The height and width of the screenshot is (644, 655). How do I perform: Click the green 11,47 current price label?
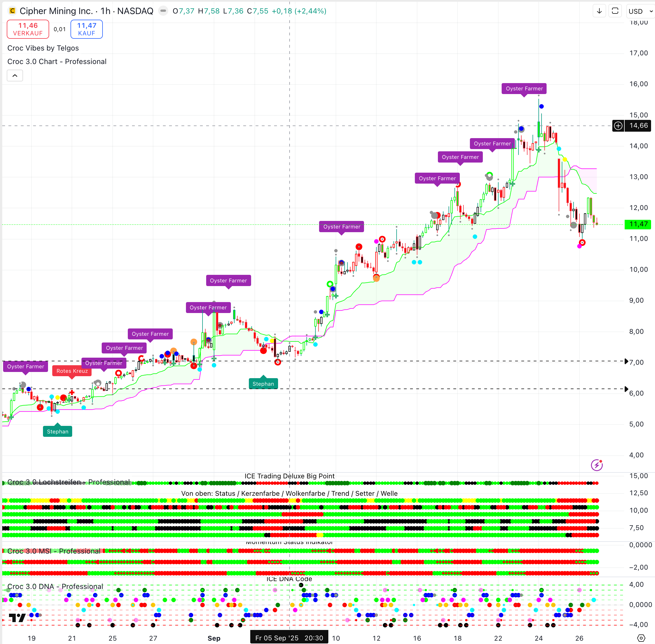click(x=638, y=224)
